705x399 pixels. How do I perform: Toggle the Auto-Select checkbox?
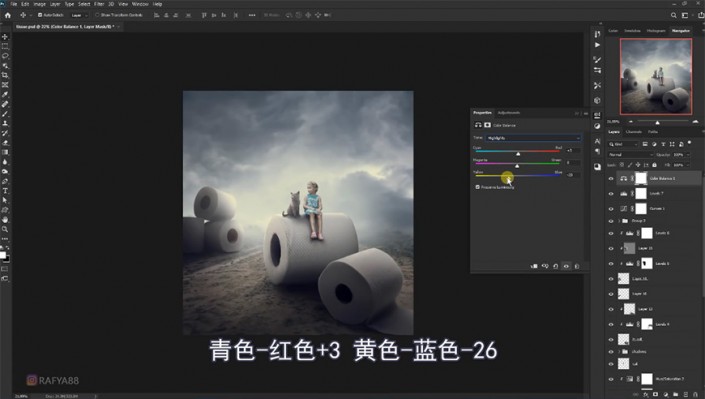click(40, 15)
